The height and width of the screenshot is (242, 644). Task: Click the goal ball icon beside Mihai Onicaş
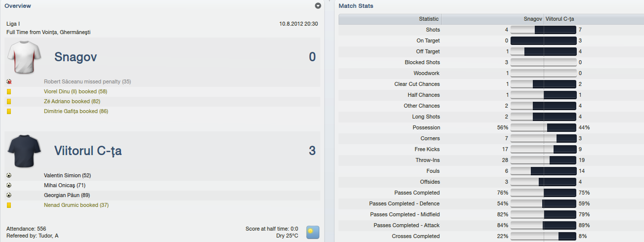click(x=9, y=185)
